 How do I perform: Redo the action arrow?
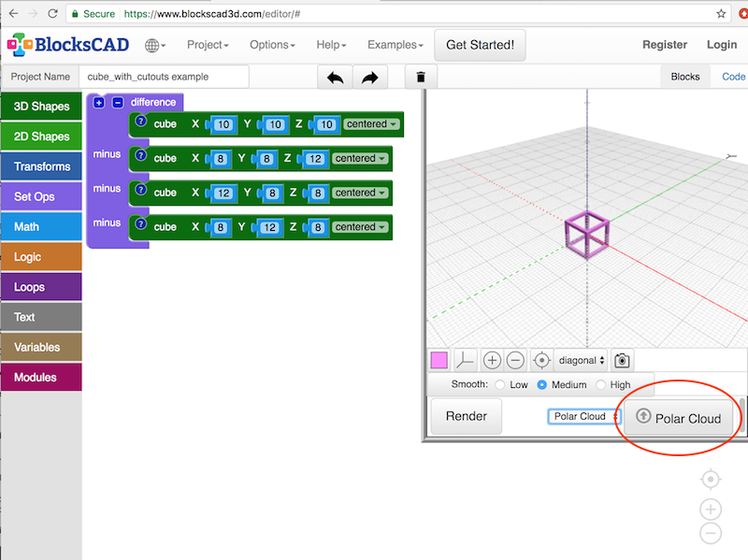click(x=369, y=77)
